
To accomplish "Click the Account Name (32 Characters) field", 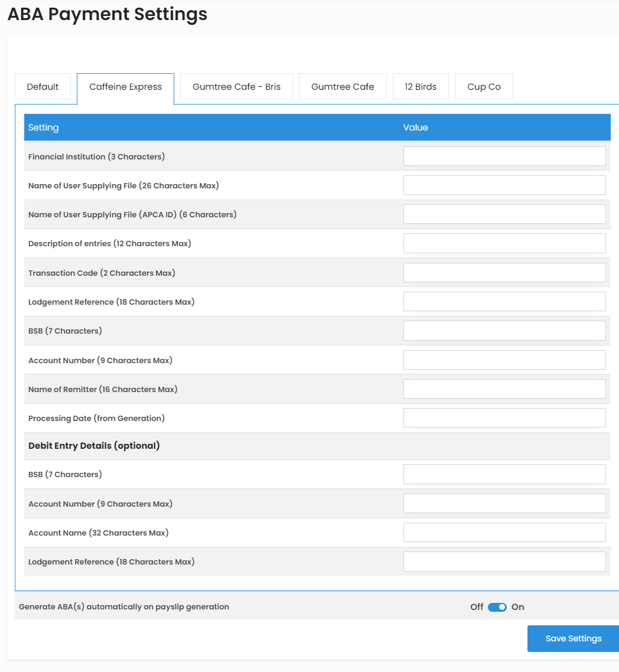I will click(x=504, y=533).
